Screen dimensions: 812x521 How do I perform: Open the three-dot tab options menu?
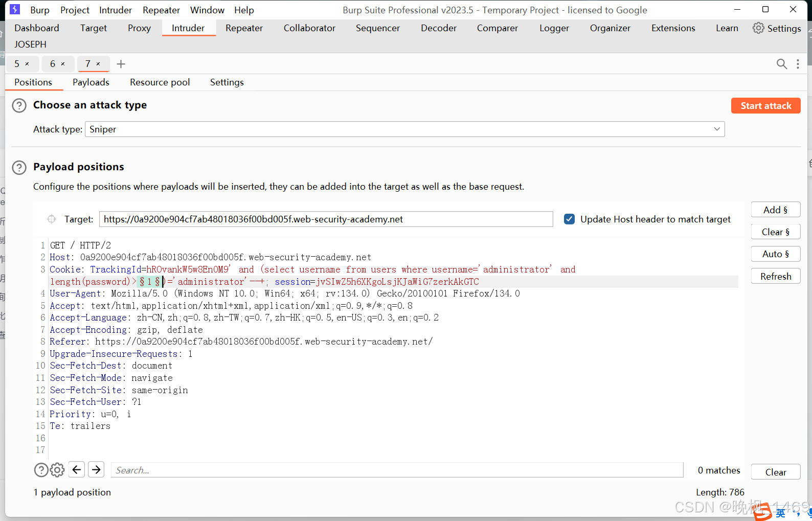798,64
